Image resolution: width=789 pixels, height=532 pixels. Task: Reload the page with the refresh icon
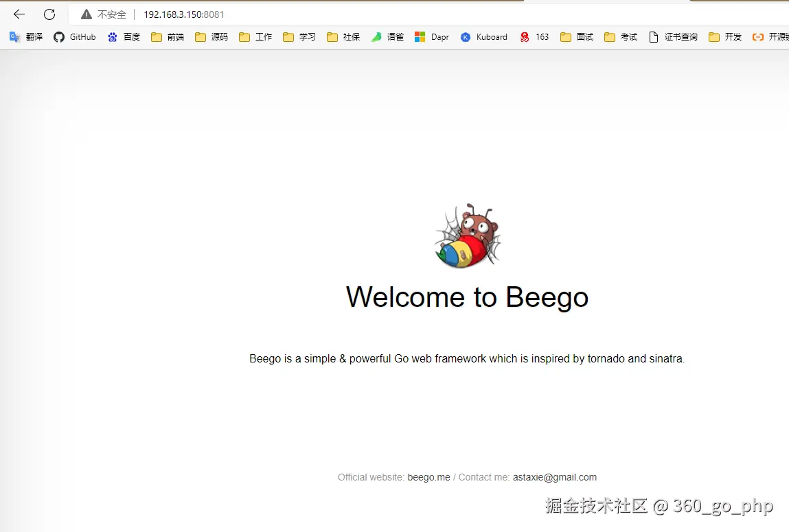click(x=49, y=14)
